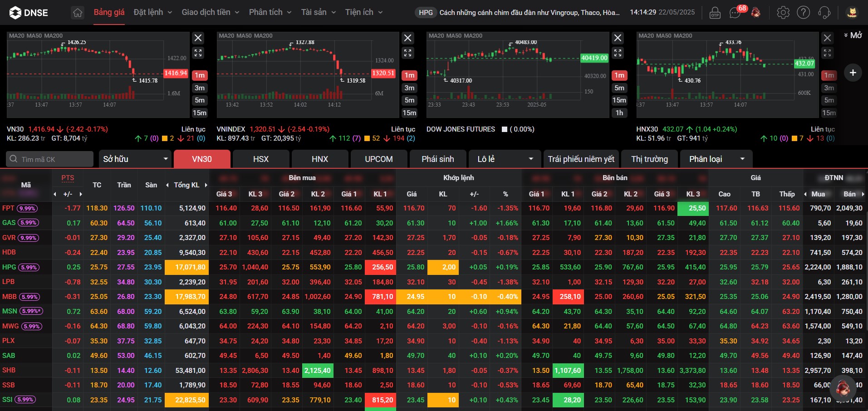
Task: Close the VNINDEX chart panel
Action: pos(408,38)
